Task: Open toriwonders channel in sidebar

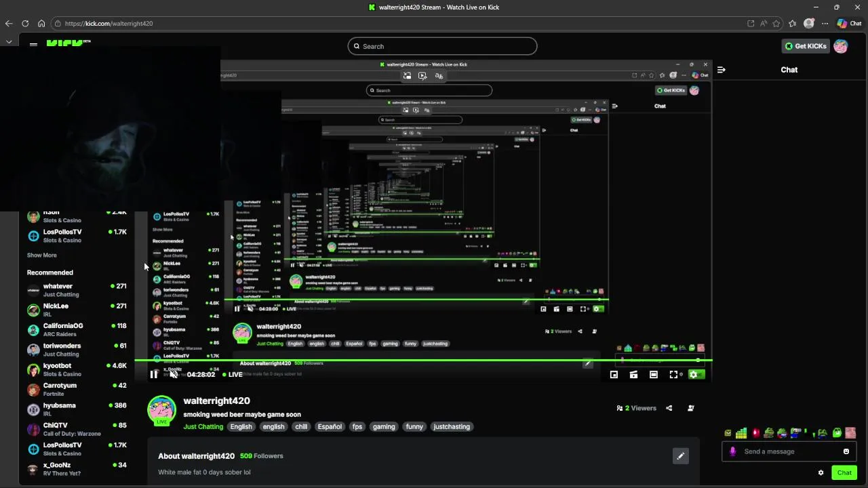Action: 77,350
